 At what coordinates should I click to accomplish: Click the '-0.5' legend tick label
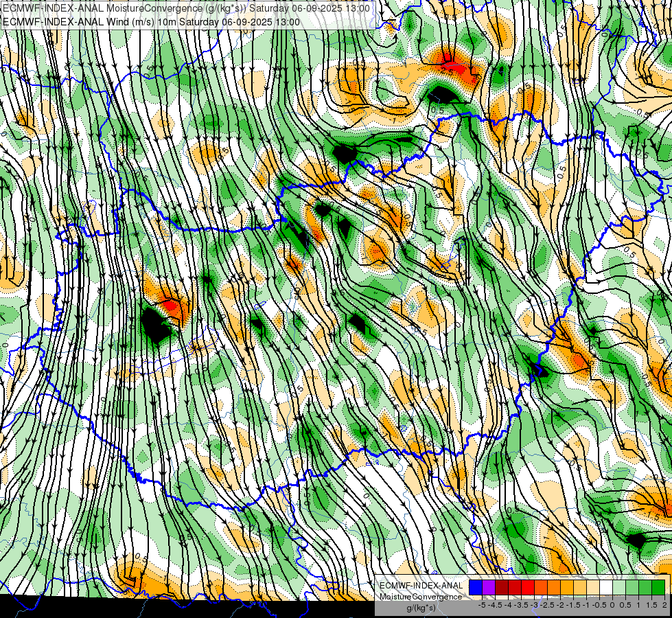tap(599, 605)
